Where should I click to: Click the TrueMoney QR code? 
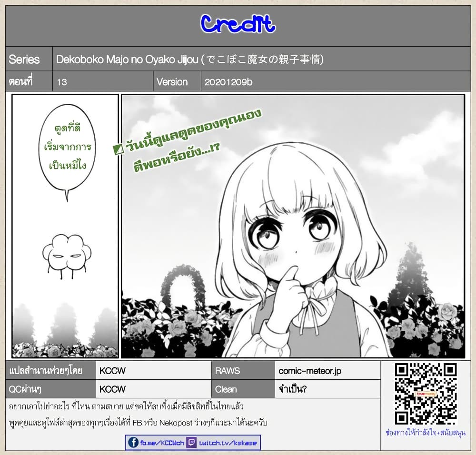(426, 394)
